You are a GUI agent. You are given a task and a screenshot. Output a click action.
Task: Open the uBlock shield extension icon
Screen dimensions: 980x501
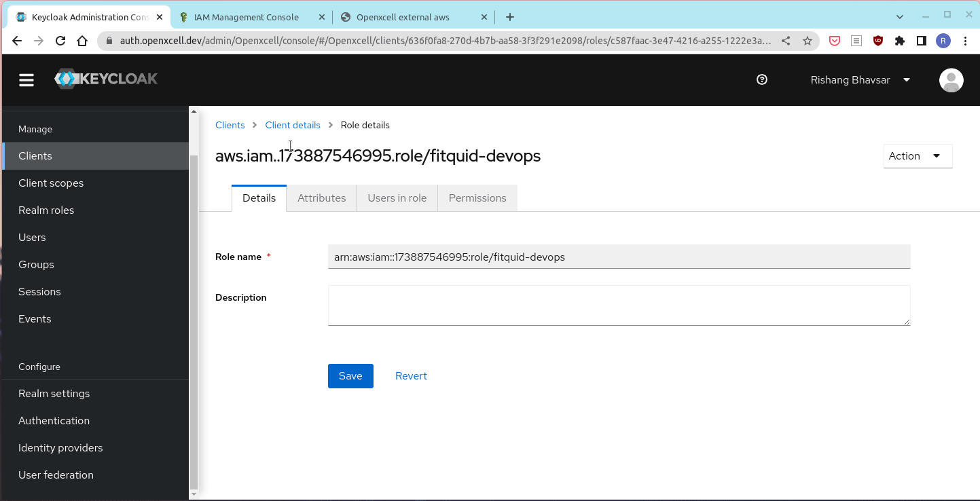click(x=878, y=41)
